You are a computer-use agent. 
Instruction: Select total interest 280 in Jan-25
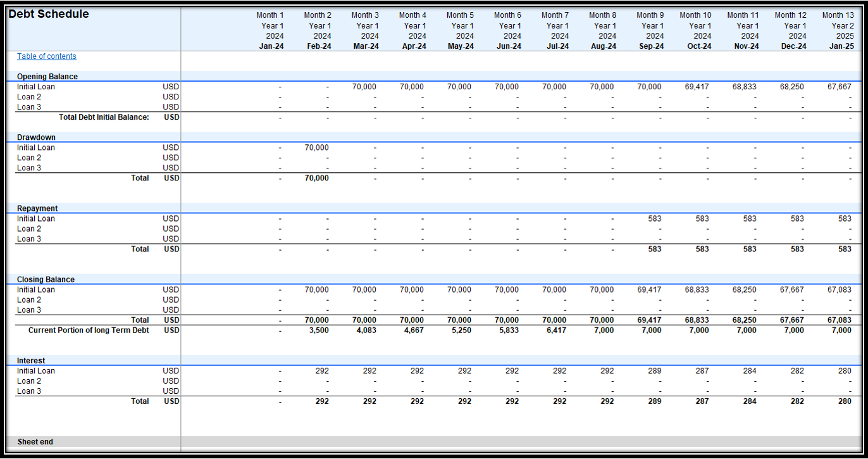(x=845, y=401)
